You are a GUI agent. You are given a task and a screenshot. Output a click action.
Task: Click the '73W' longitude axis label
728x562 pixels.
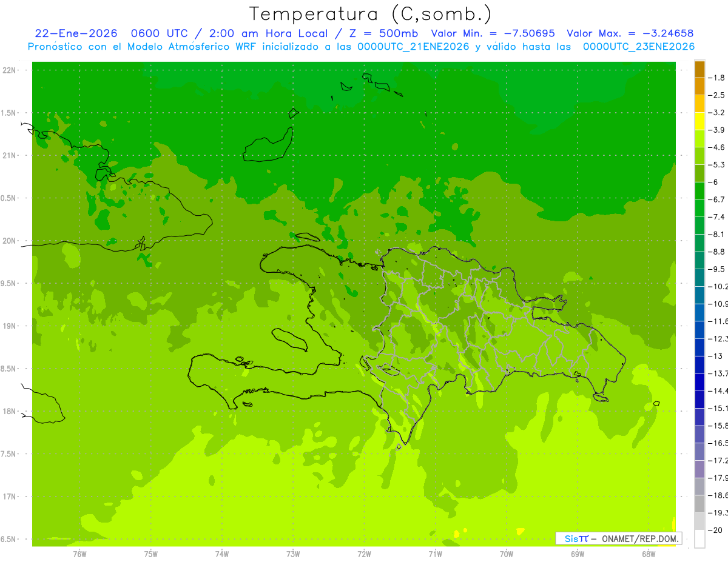[x=293, y=554]
